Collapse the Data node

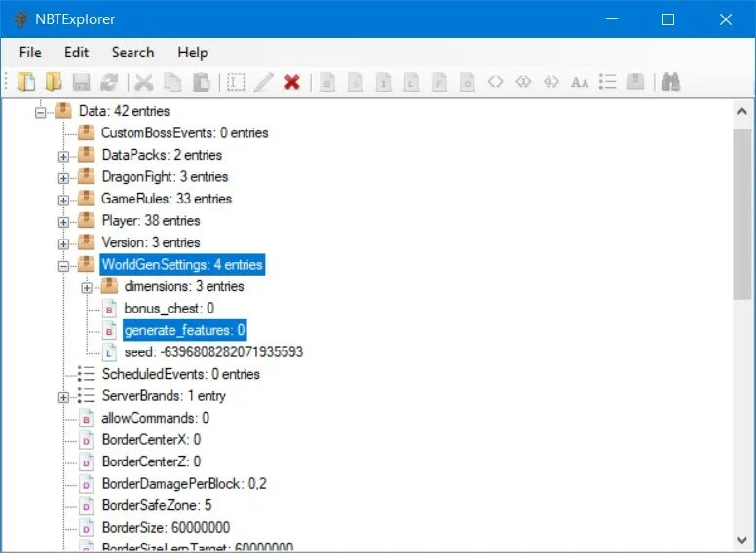coord(41,112)
